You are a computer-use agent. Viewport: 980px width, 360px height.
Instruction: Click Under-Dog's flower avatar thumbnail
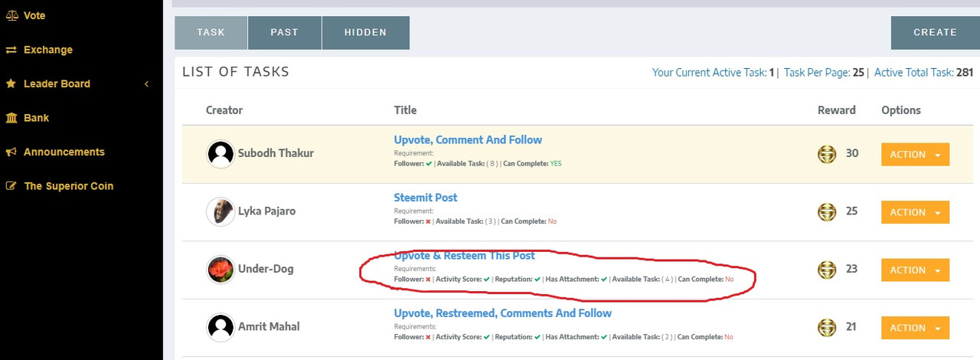point(220,270)
